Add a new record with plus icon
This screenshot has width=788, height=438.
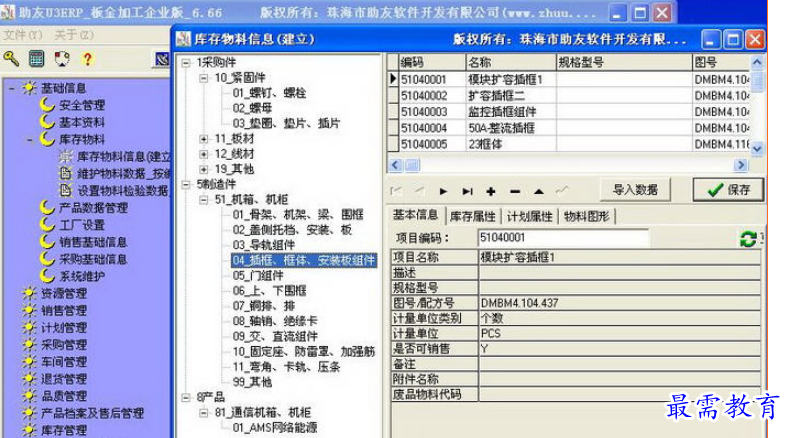pyautogui.click(x=491, y=191)
